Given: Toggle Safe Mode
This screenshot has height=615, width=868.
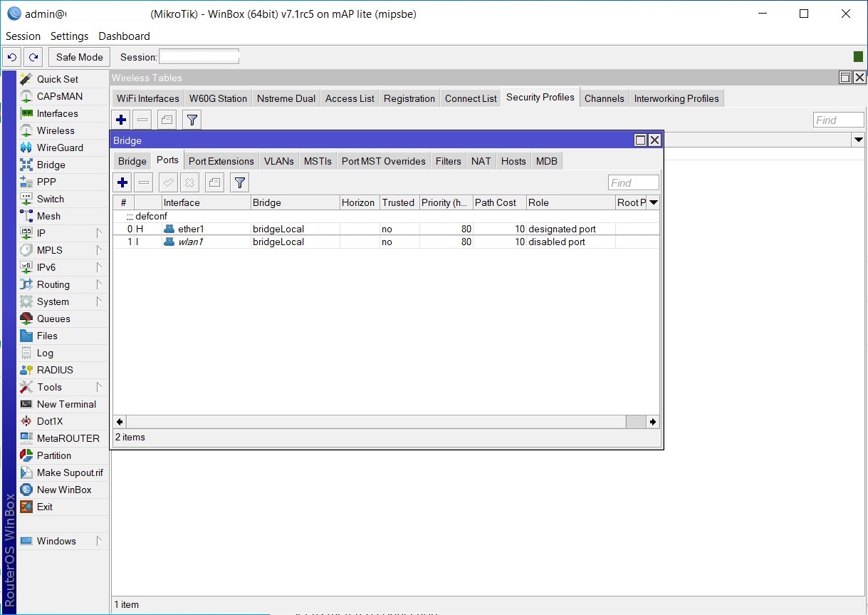Looking at the screenshot, I should 78,56.
